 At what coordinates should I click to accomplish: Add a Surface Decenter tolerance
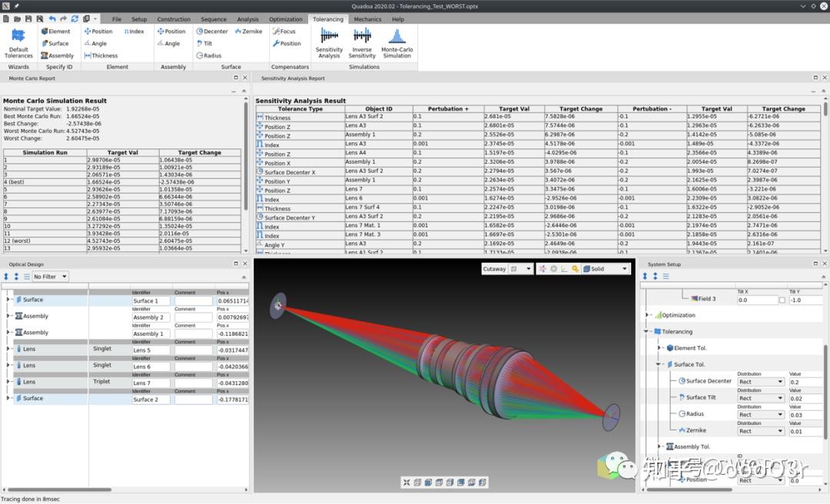[x=212, y=31]
